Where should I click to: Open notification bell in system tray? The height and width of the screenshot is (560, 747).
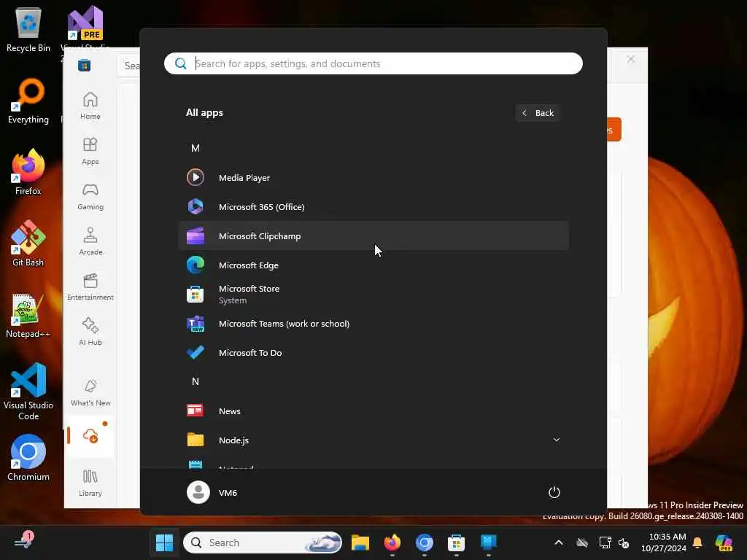697,542
